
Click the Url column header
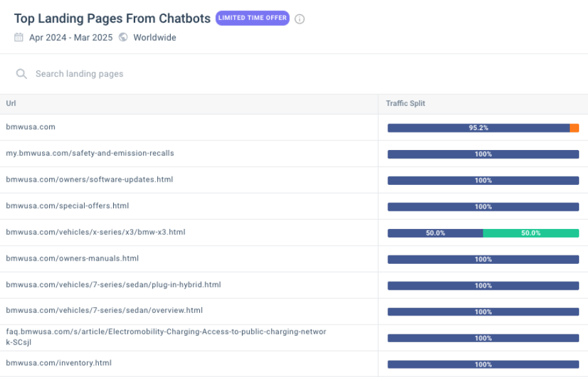pos(11,103)
